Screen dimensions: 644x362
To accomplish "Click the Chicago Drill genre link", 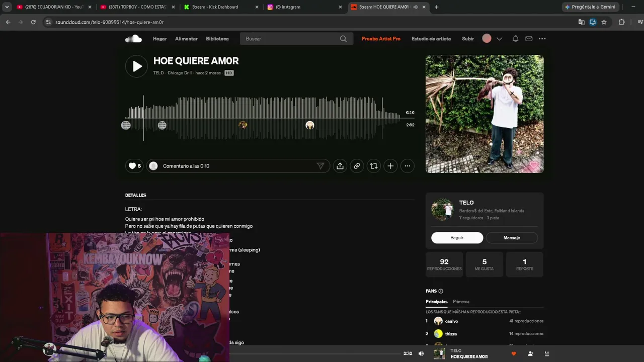I will (180, 73).
